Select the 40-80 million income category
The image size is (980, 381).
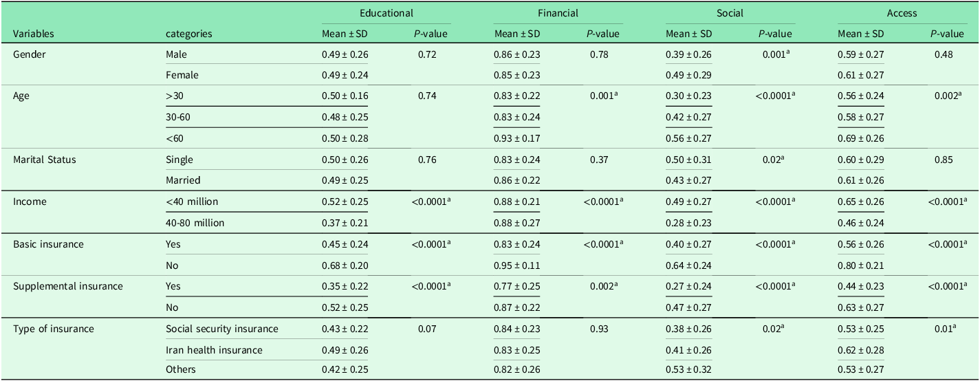click(x=195, y=223)
